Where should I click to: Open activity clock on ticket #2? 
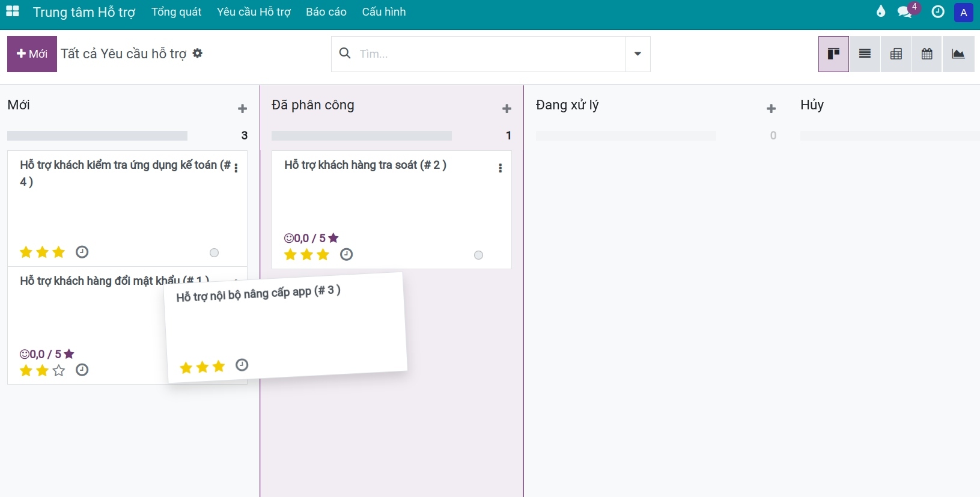tap(347, 254)
